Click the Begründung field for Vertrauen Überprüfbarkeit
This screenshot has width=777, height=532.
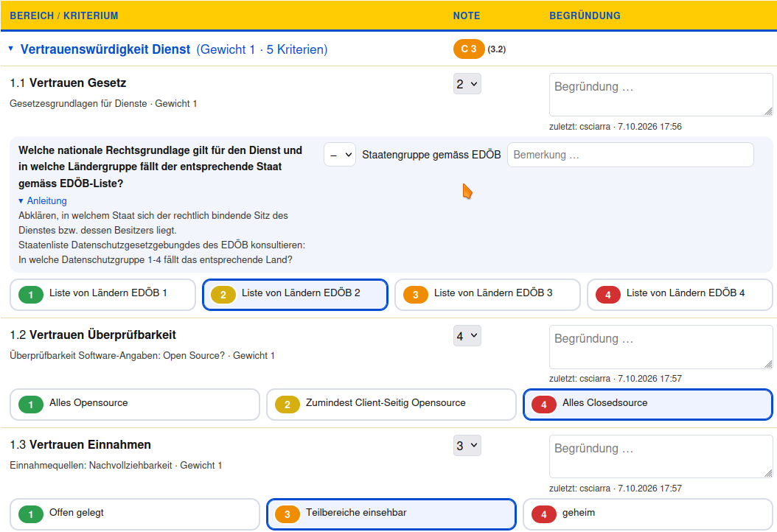(661, 347)
